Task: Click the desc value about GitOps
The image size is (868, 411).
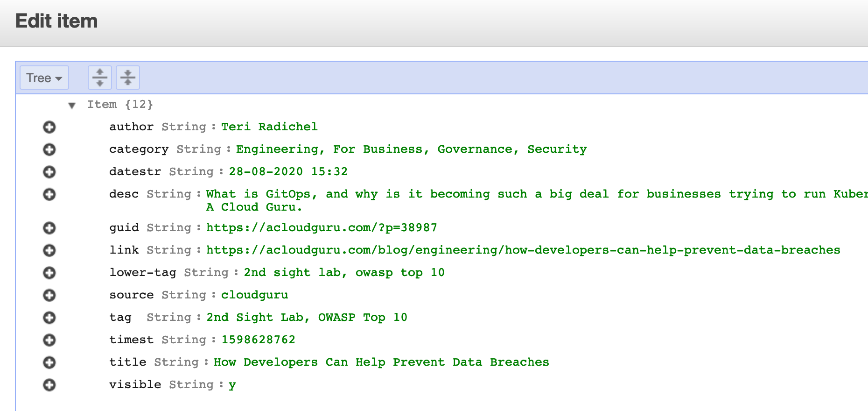Action: click(537, 200)
